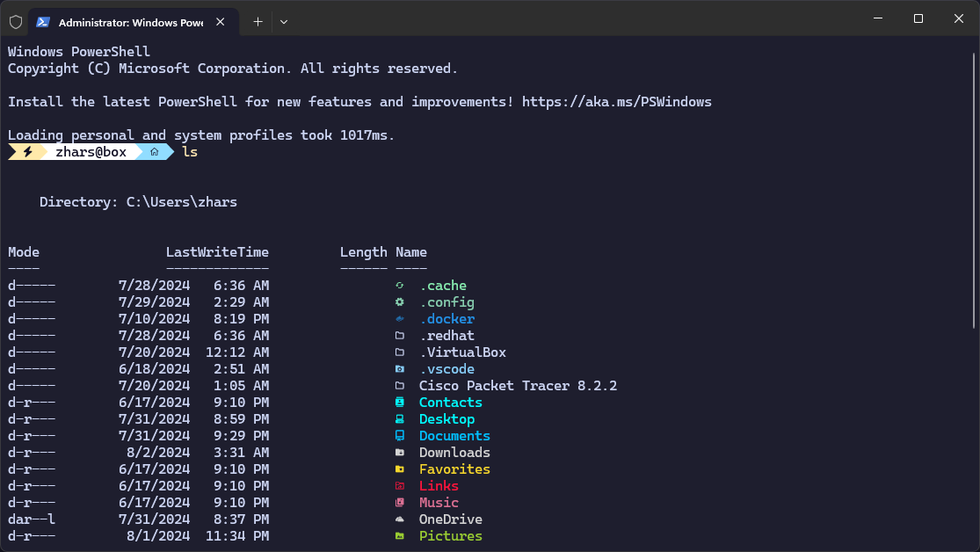The width and height of the screenshot is (980, 552).
Task: Minimize the terminal window
Action: point(878,18)
